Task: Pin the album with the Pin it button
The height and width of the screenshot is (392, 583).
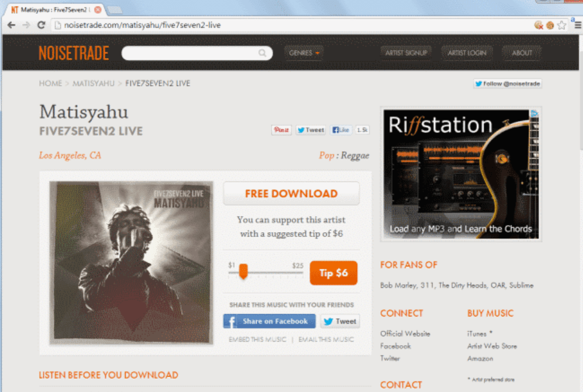Action: tap(281, 130)
